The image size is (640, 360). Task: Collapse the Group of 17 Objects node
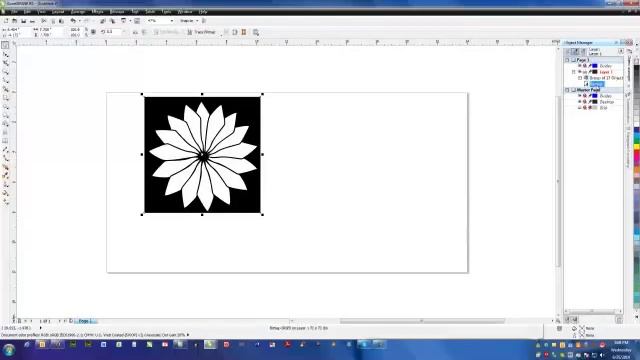[x=580, y=78]
